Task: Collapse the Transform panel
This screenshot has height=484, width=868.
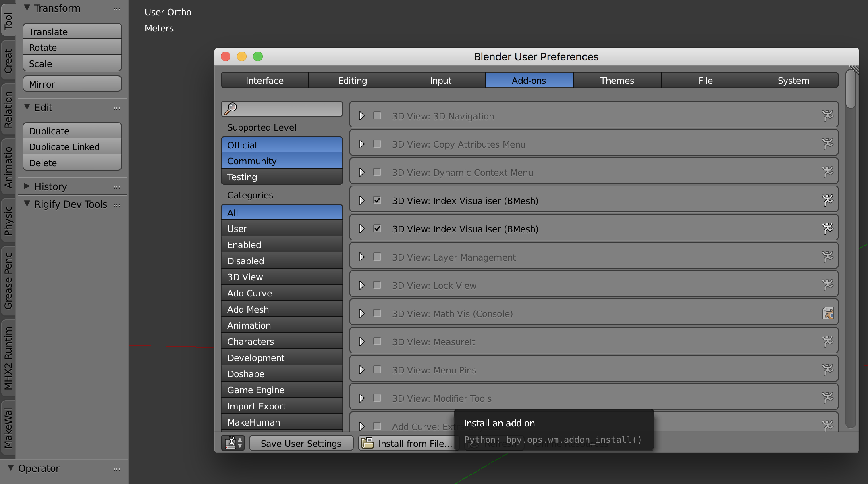Action: click(27, 8)
